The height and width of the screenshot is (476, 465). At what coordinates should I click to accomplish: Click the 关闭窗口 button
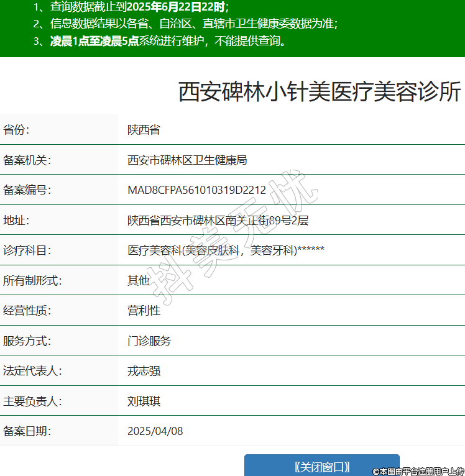(321, 466)
